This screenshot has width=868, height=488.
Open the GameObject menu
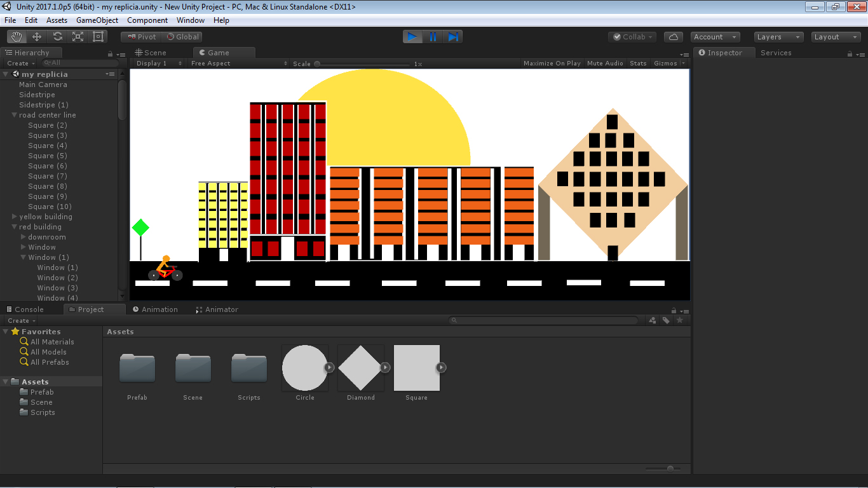pyautogui.click(x=97, y=20)
